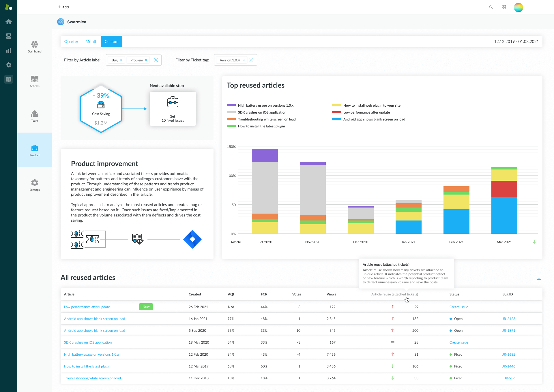This screenshot has height=392, width=554.
Task: Expand chart with green arrow near Mar 2021
Action: pyautogui.click(x=534, y=242)
